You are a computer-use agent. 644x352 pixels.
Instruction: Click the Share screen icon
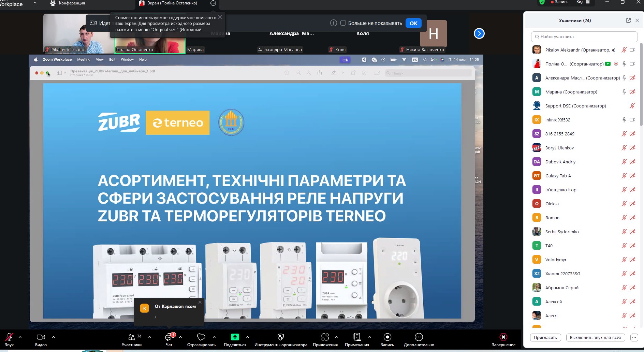[235, 337]
